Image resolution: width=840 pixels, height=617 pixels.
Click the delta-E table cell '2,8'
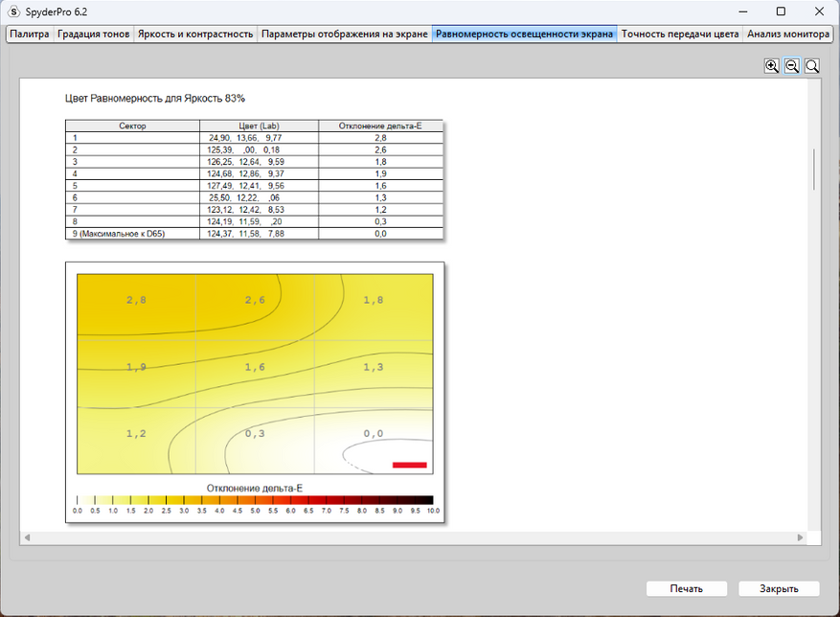coord(380,138)
